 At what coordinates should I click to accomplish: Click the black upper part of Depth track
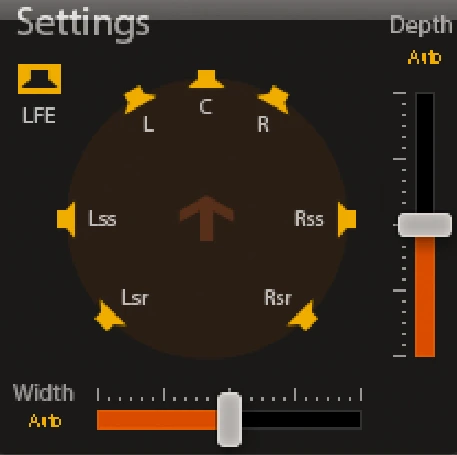pos(425,153)
